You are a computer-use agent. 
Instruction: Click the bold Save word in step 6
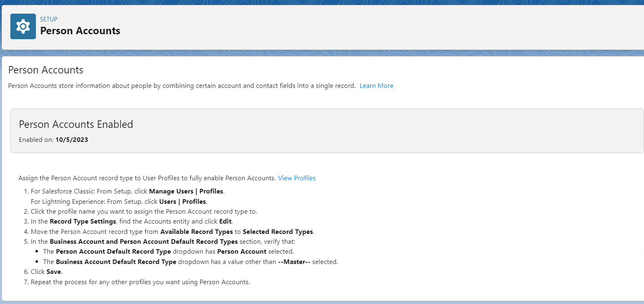point(54,272)
